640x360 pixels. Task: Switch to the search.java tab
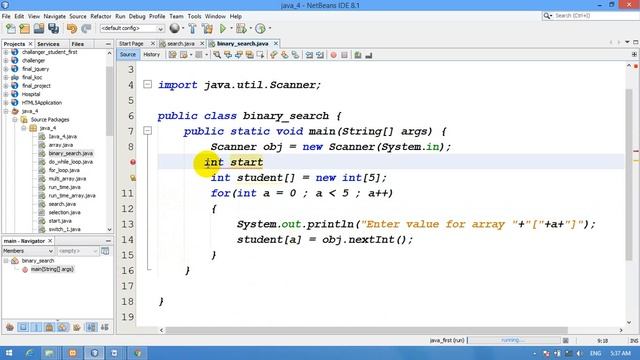click(x=180, y=44)
